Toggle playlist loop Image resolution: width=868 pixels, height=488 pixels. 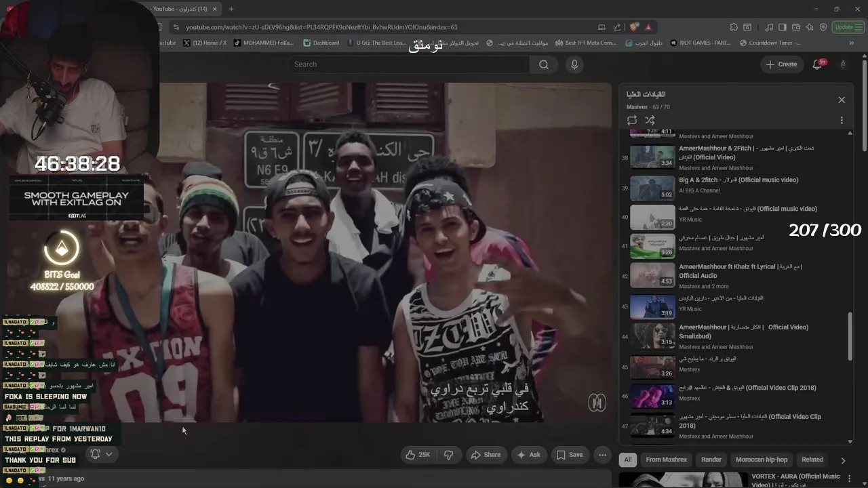[632, 120]
